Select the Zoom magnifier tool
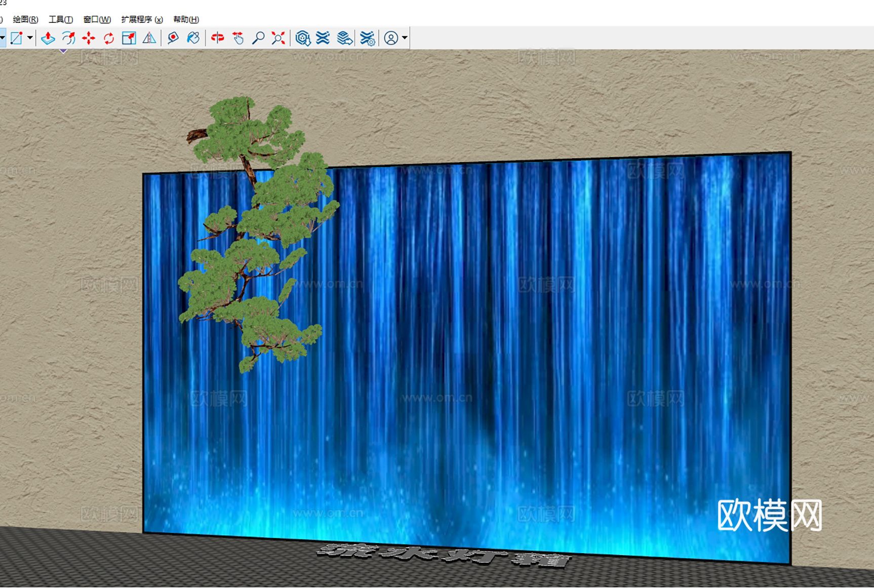 (x=258, y=38)
